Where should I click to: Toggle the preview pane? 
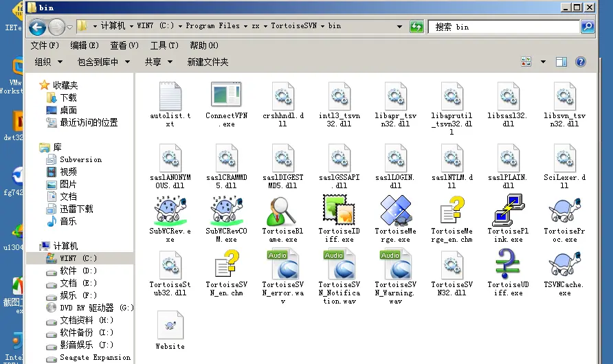561,62
